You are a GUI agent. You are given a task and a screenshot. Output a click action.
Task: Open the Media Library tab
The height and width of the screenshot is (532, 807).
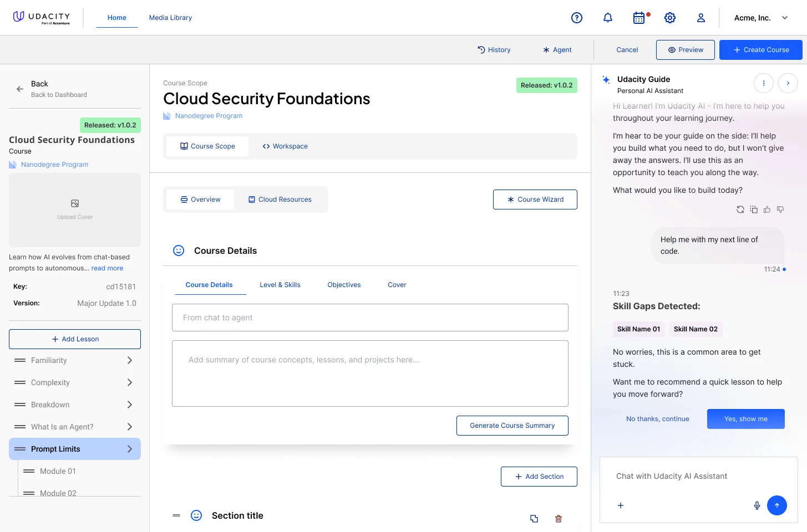170,18
